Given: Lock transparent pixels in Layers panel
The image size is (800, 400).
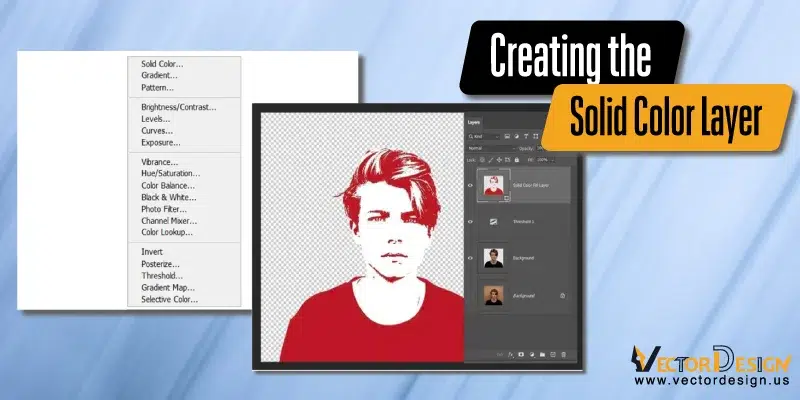Looking at the screenshot, I should tap(482, 160).
